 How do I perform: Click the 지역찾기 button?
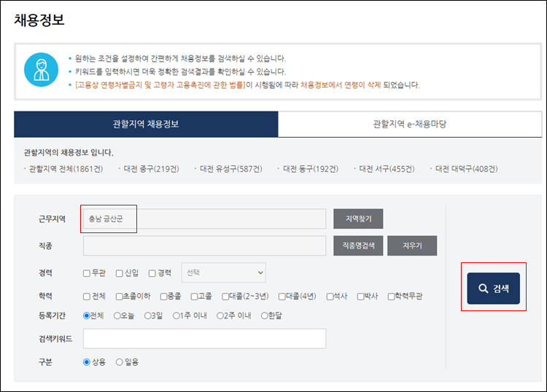pyautogui.click(x=358, y=219)
